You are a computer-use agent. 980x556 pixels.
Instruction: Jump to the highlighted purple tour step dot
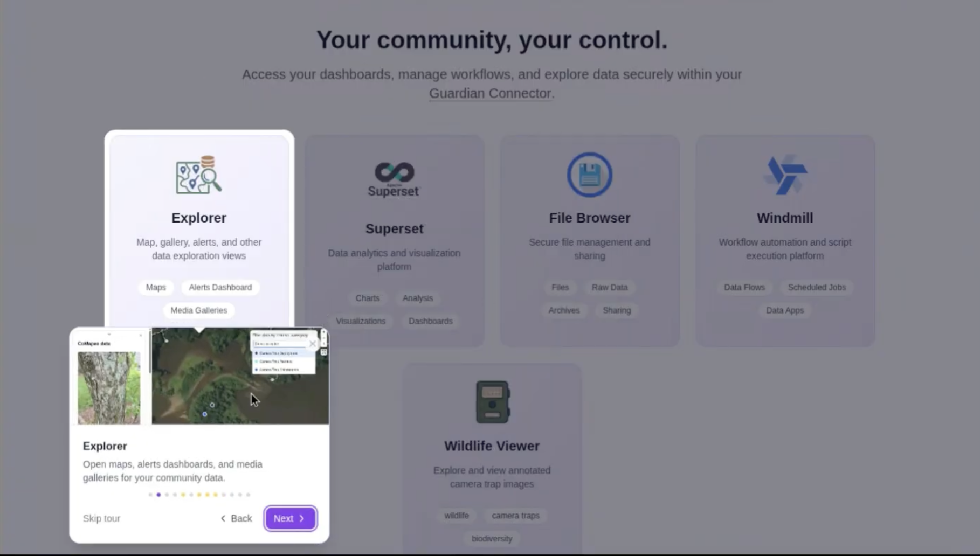[x=158, y=495]
